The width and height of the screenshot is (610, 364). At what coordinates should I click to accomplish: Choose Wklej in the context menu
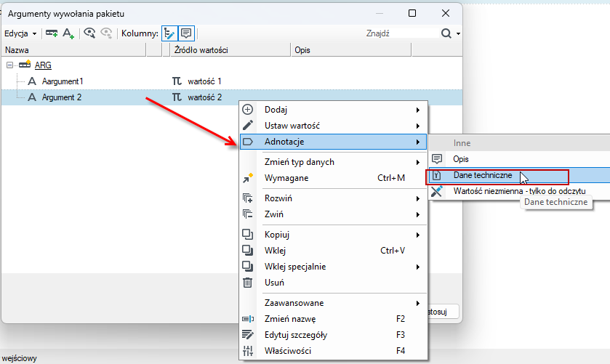(333, 251)
